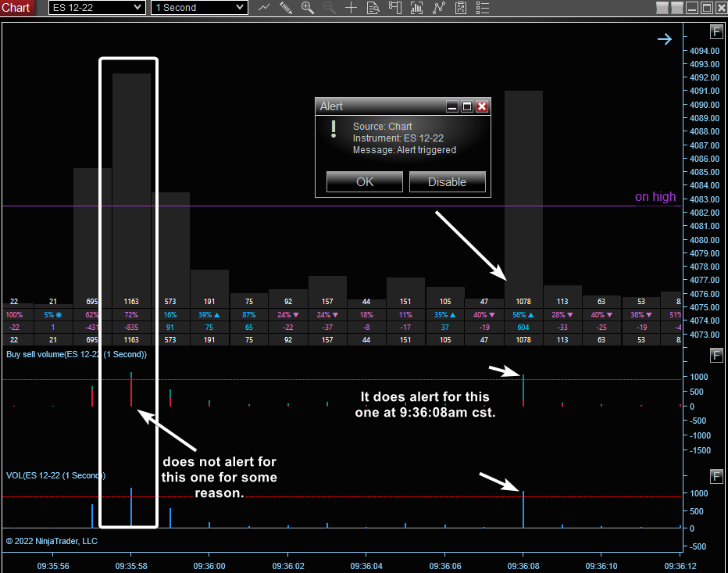Viewport: 728px width, 573px height.
Task: Click the 'Buy sell volume(ES 12-22 (1 Second))' label
Action: click(76, 354)
